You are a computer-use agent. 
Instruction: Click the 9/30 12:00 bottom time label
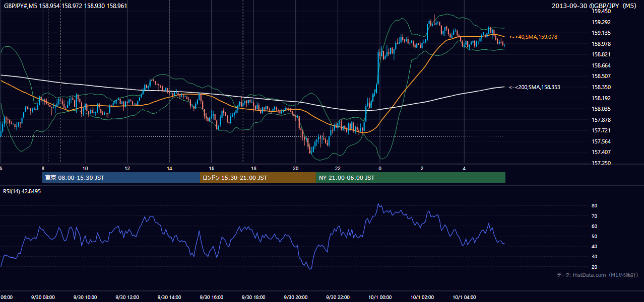pos(127,297)
